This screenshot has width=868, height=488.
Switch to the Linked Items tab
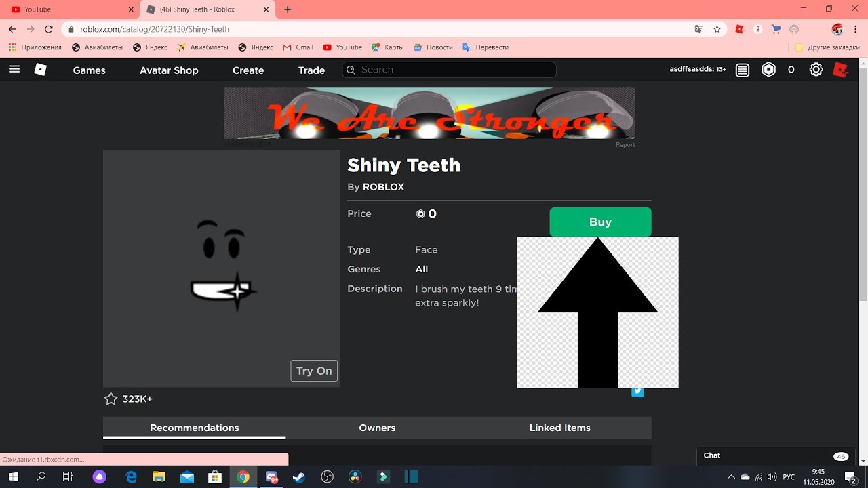pos(560,428)
